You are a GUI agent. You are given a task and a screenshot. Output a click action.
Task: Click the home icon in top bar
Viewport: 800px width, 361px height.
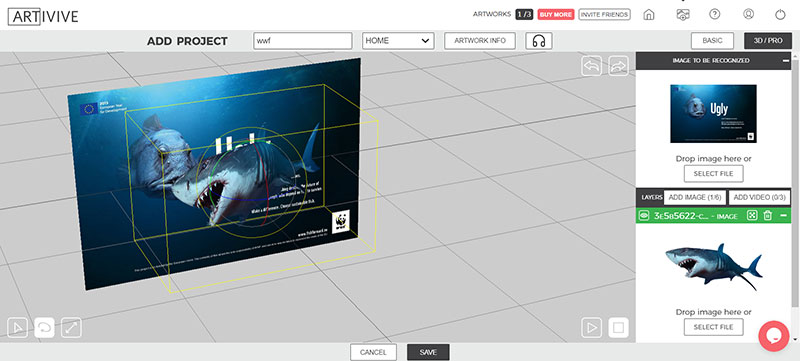coord(648,15)
